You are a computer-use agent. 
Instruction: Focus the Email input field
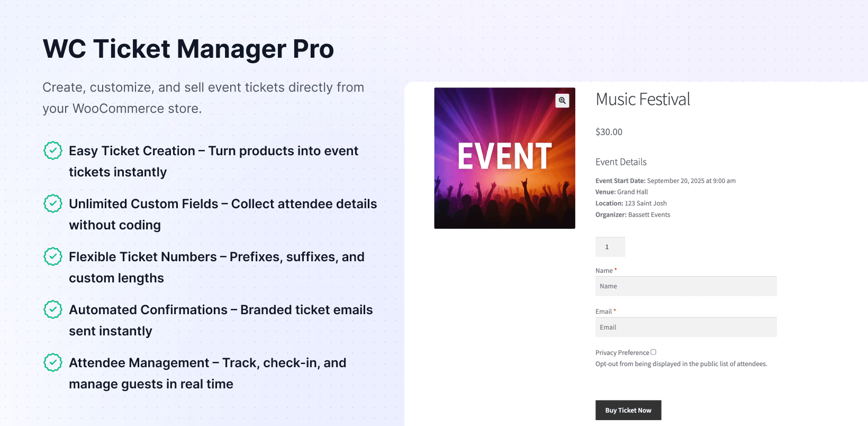[x=686, y=327]
